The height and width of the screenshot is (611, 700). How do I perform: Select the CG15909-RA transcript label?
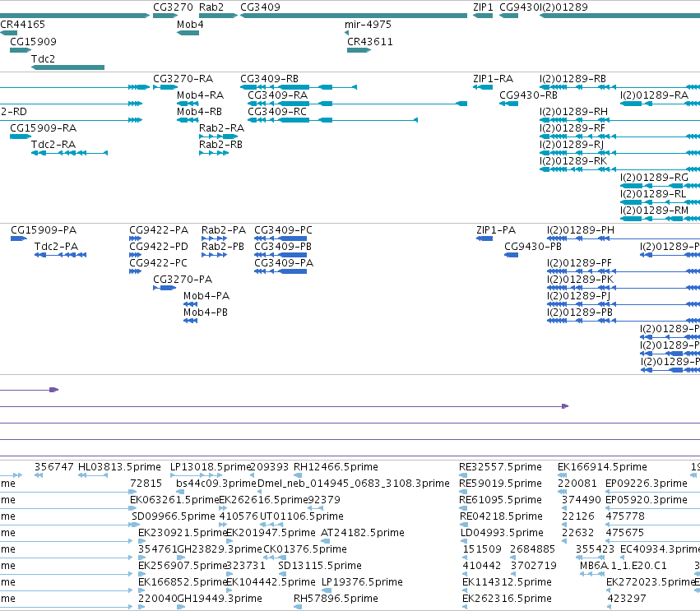click(x=44, y=128)
